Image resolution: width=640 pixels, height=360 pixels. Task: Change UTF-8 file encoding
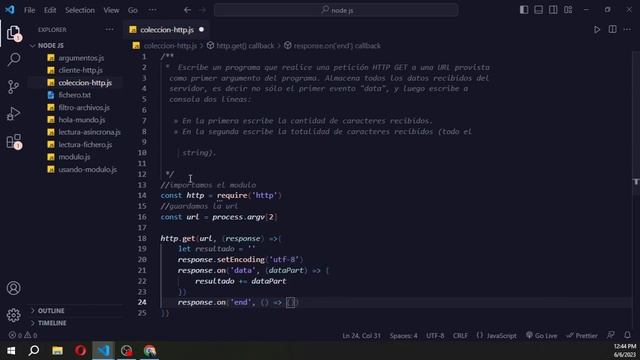pos(435,336)
